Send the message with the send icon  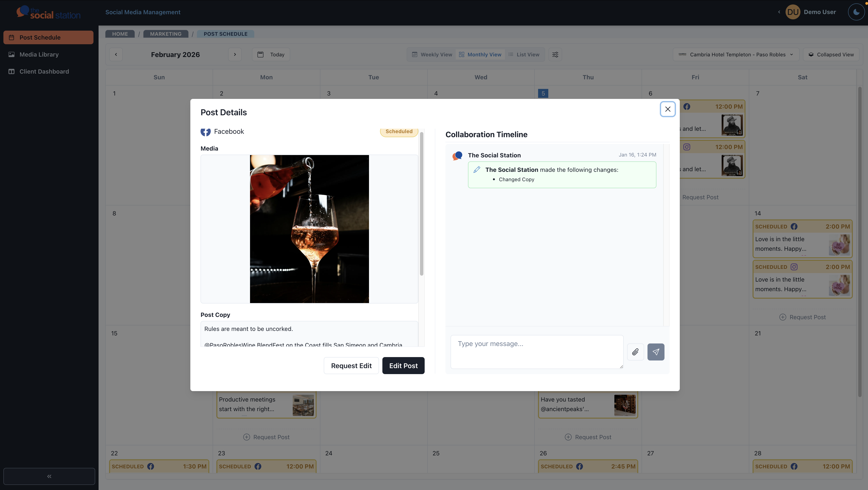(x=656, y=352)
